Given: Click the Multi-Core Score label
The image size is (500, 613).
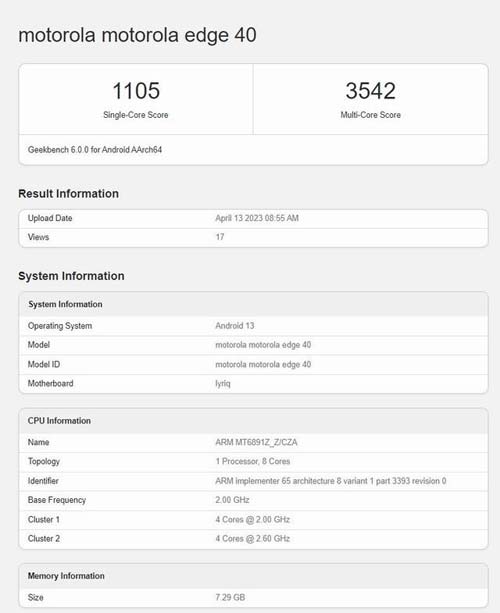Looking at the screenshot, I should [370, 115].
